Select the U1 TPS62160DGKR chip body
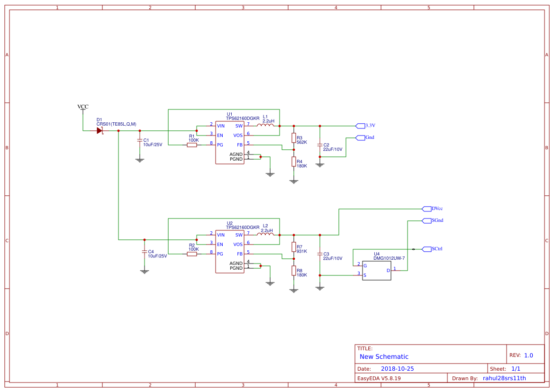The image size is (554, 392). click(x=230, y=143)
